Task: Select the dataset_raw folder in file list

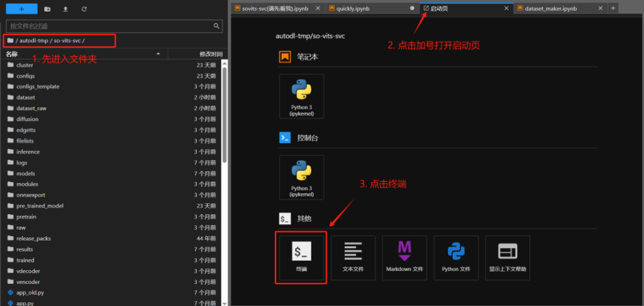Action: [31, 108]
